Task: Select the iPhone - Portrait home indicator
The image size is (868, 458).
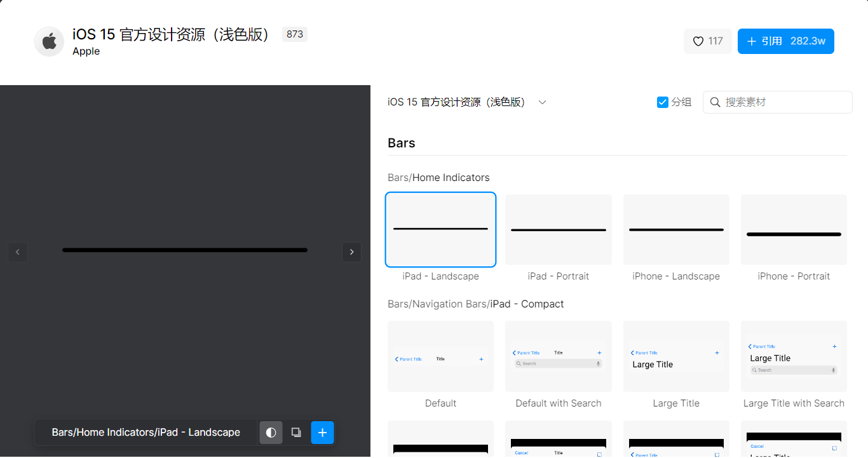Action: 794,229
